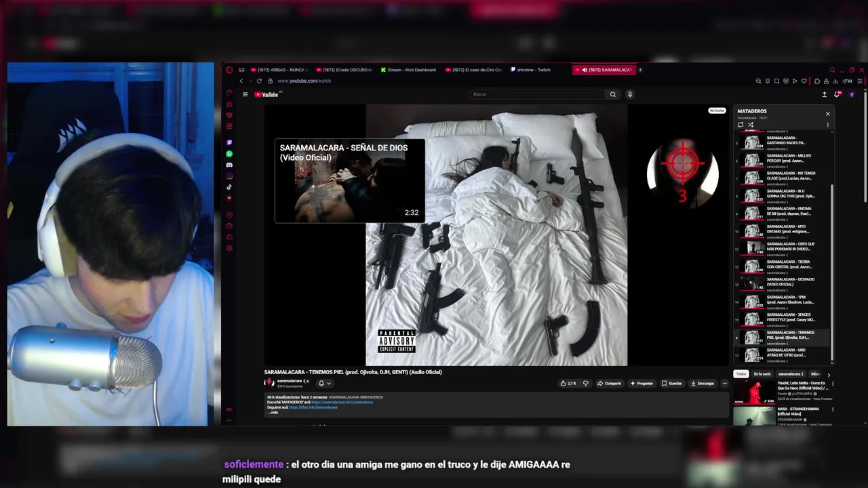
Task: Play DESPACIO (VIDEO OFICIAL) playlist item
Action: (x=782, y=283)
